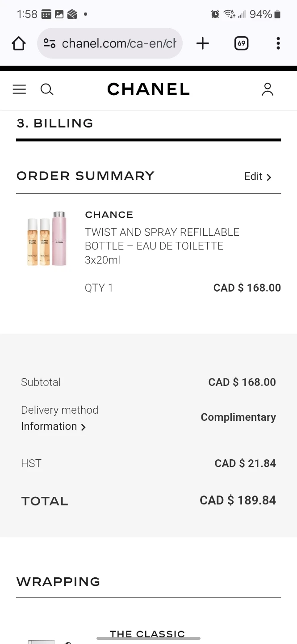Open the hamburger navigation menu
297x644 pixels.
19,89
